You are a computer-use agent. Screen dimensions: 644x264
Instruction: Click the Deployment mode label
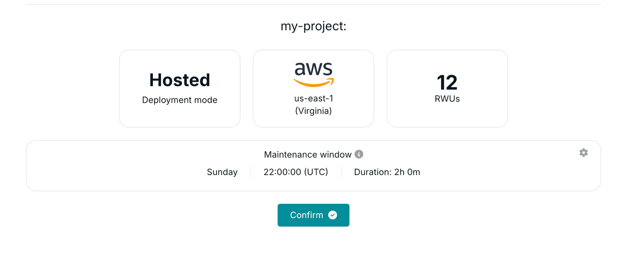[179, 100]
